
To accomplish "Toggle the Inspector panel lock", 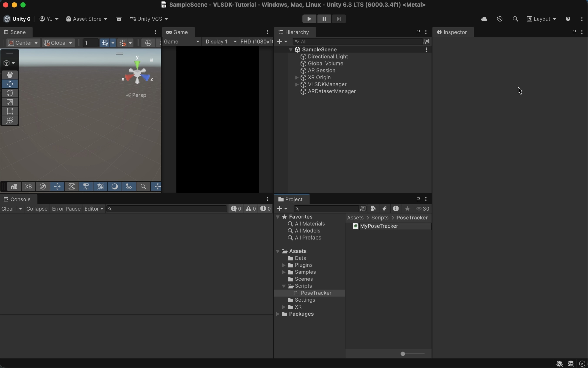I will tap(574, 32).
